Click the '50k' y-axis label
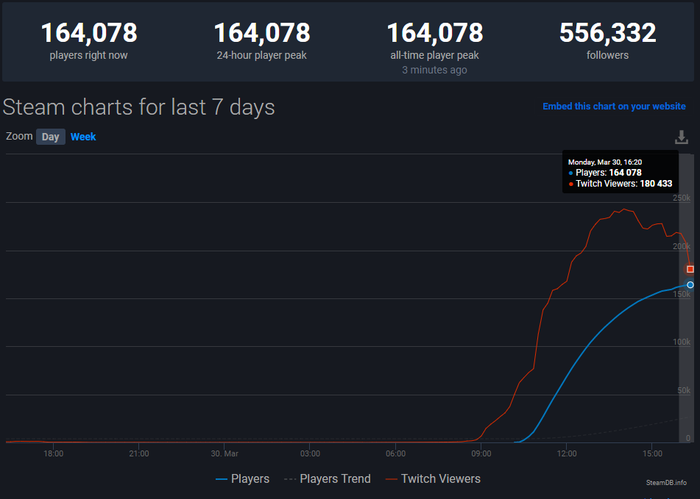The width and height of the screenshot is (700, 499). [x=683, y=390]
